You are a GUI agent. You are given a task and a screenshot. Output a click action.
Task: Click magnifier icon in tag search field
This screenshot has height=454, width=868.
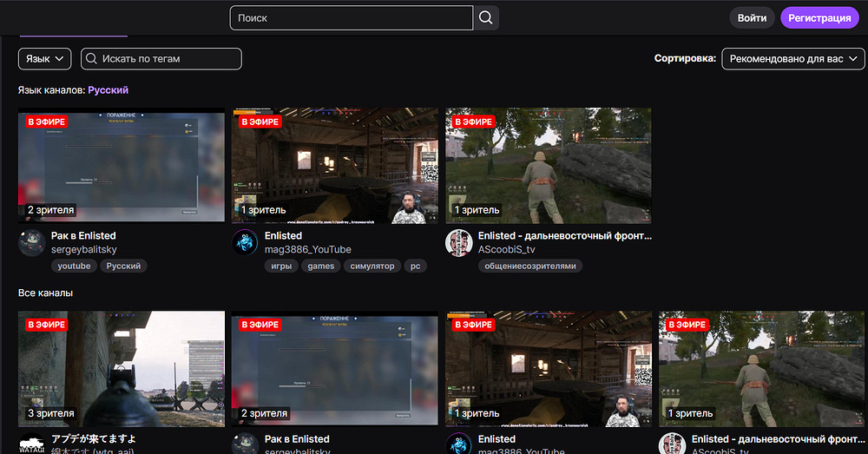click(91, 59)
